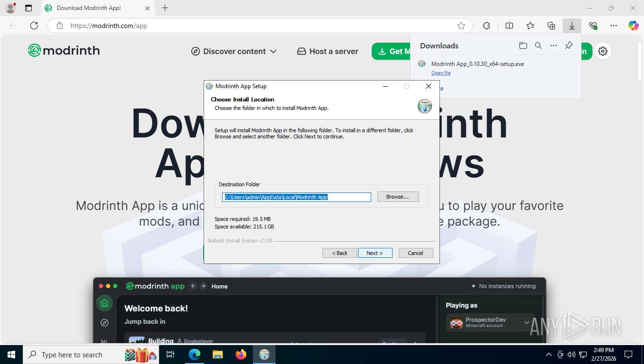Open a new browser tab
Screen dimensions: 644x364
[165, 8]
